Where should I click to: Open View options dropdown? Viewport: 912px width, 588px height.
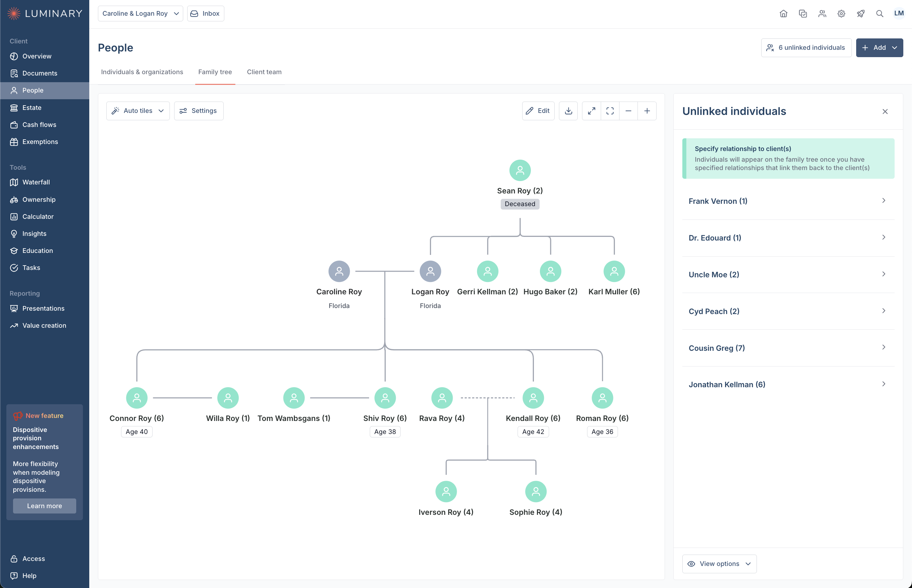pyautogui.click(x=719, y=564)
